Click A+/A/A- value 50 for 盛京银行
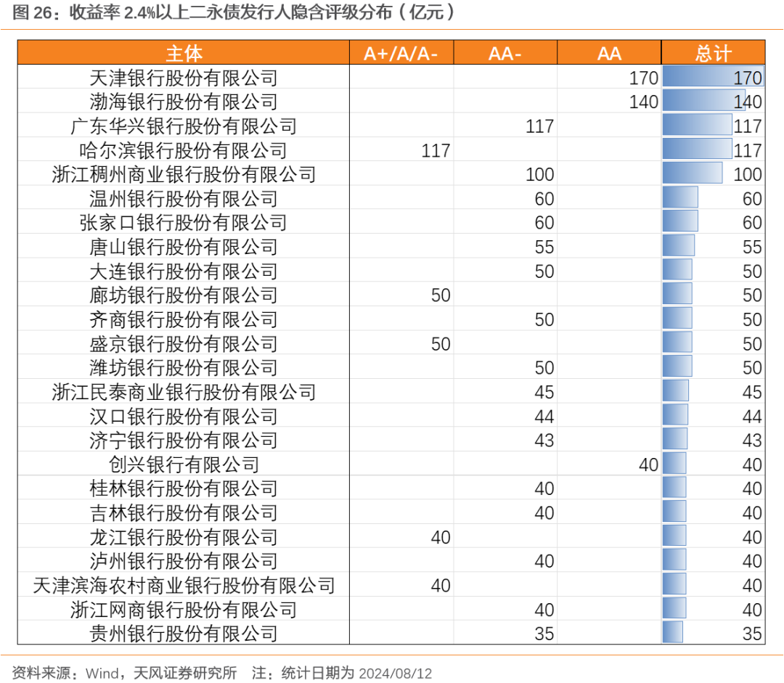 click(441, 344)
